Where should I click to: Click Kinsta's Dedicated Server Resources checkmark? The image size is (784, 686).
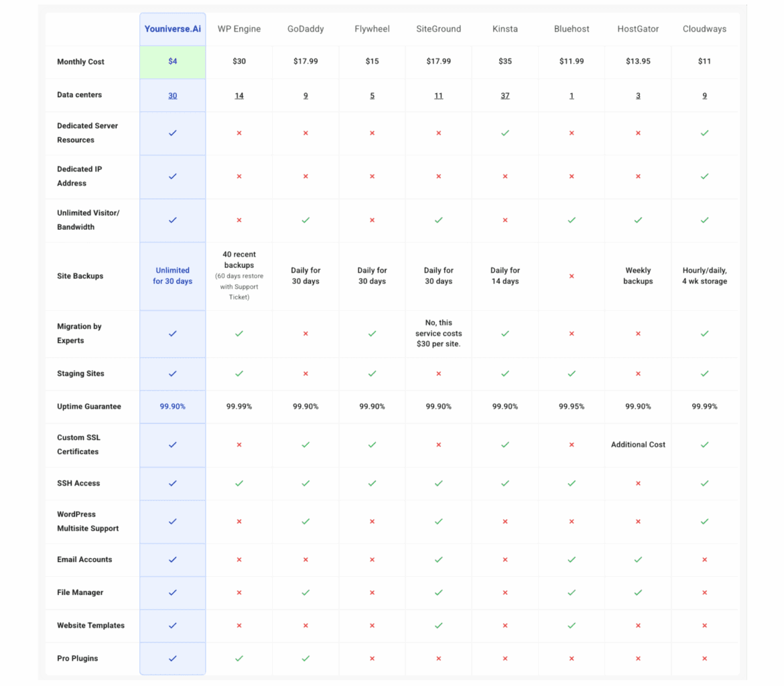[505, 133]
